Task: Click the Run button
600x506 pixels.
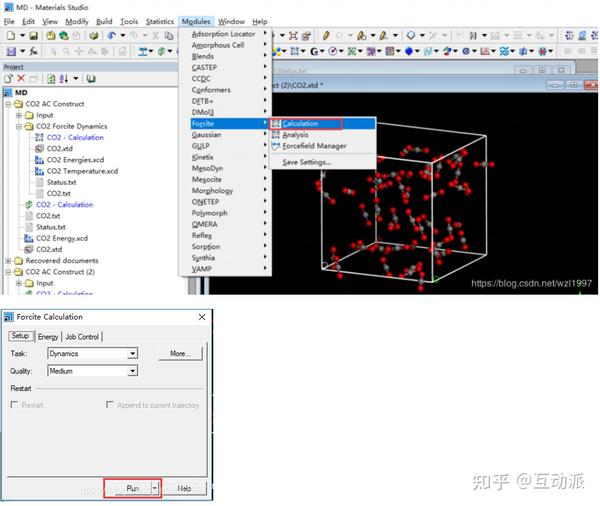Action: tap(133, 488)
